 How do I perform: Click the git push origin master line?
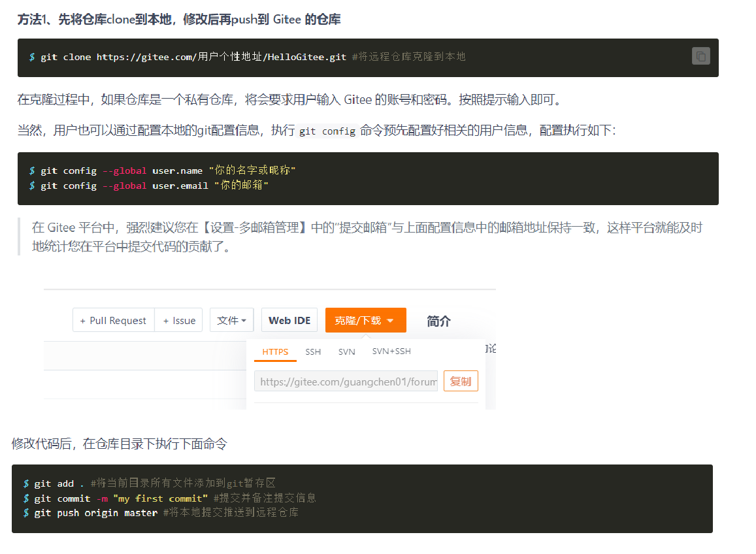click(161, 513)
